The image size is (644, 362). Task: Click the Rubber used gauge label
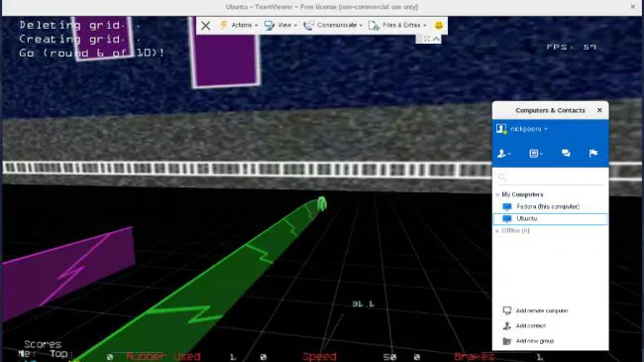[x=163, y=356]
